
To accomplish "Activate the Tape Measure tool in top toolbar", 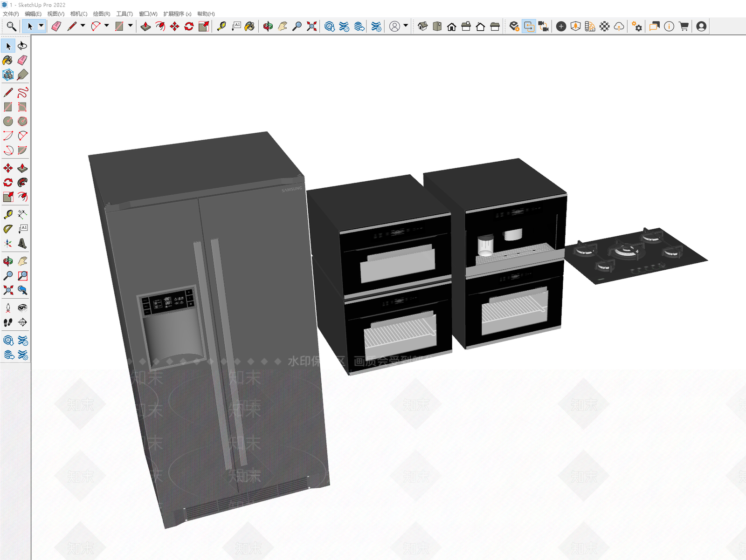I will click(221, 27).
